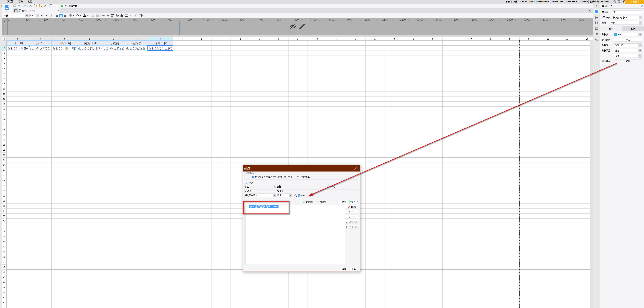The width and height of the screenshot is (644, 308).
Task: Click the undo arrow icon
Action: coord(19,6)
